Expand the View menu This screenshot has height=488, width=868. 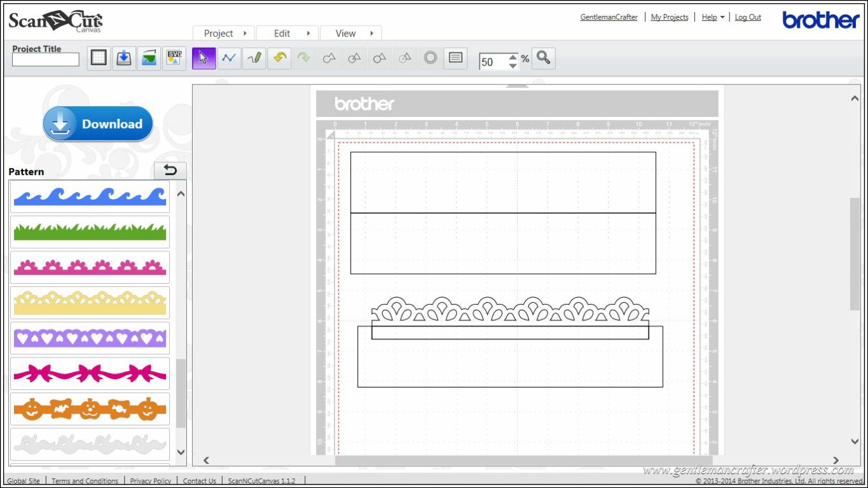350,33
